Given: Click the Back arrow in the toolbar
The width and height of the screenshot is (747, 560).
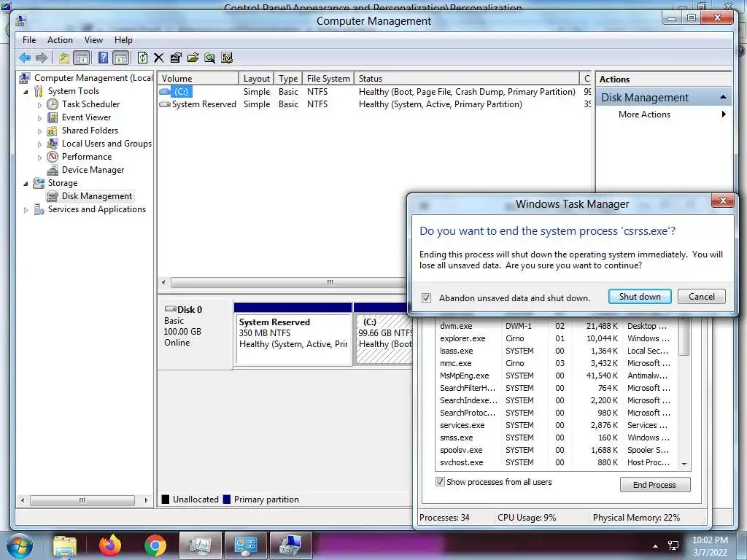Looking at the screenshot, I should point(24,58).
